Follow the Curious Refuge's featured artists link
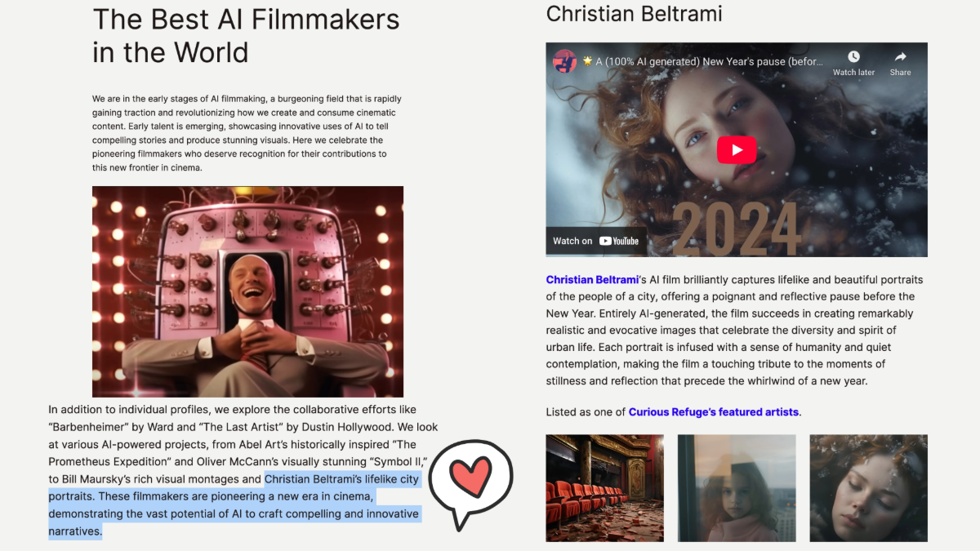 tap(714, 412)
